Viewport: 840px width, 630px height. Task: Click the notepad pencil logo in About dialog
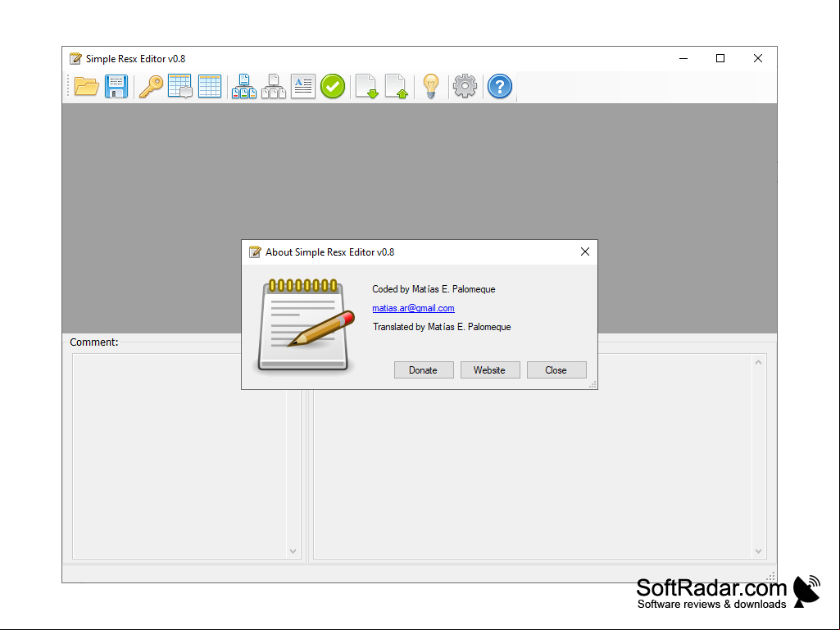306,324
